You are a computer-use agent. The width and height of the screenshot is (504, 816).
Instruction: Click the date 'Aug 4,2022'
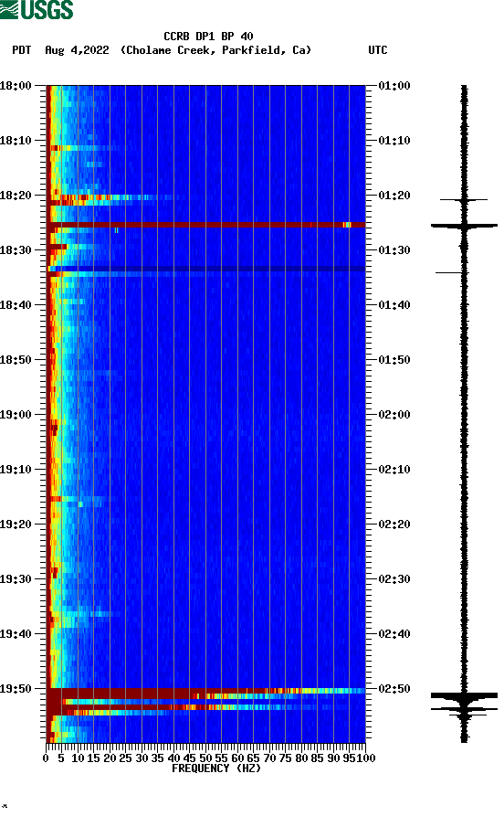tap(77, 50)
